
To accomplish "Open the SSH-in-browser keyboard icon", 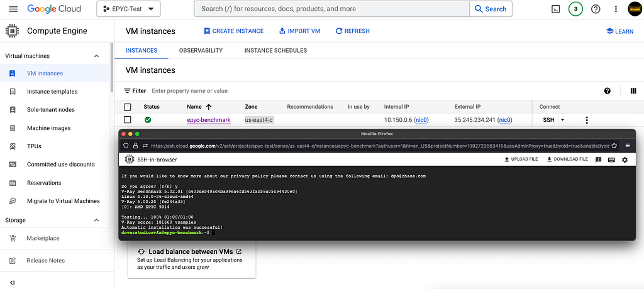I will [611, 160].
